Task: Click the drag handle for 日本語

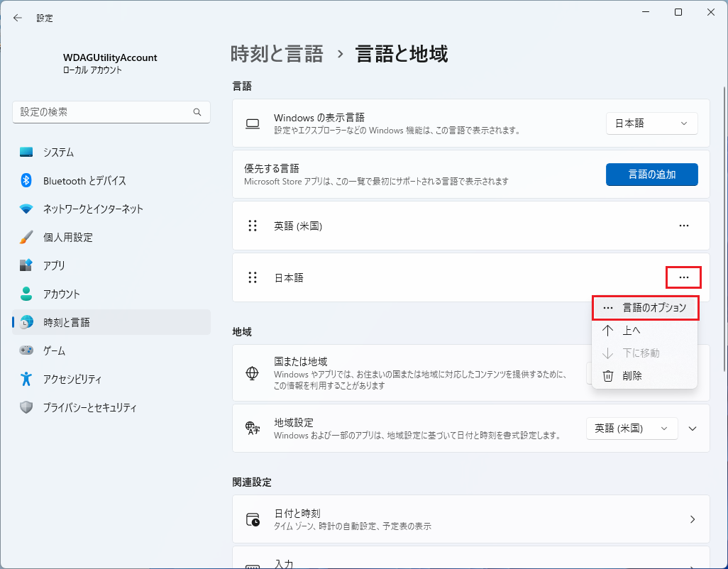Action: (253, 277)
